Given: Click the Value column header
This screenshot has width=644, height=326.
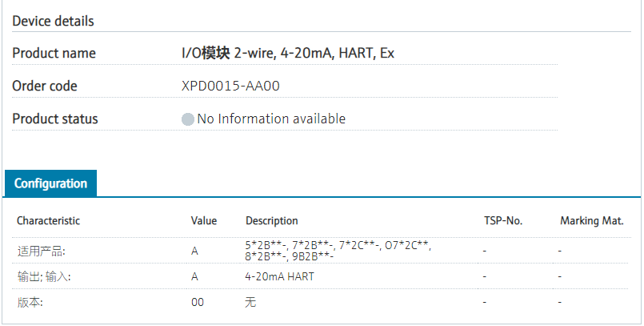Looking at the screenshot, I should 204,220.
